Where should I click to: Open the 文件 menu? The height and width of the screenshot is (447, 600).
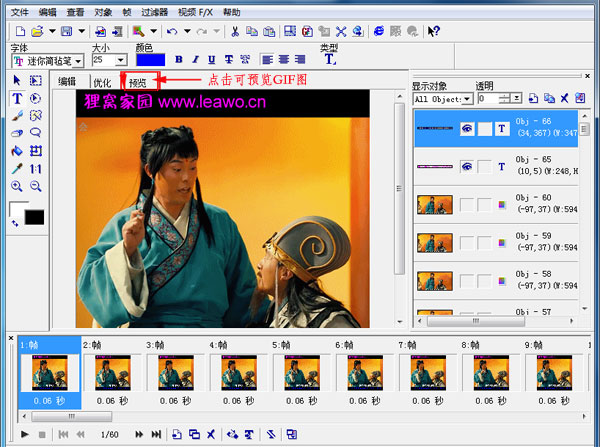coord(20,12)
